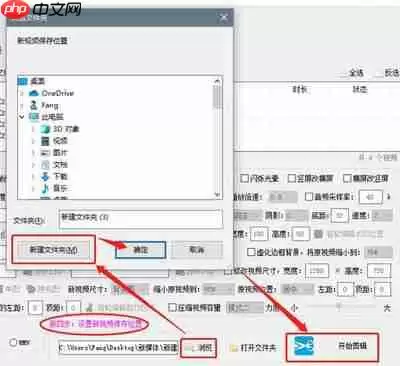
Task: Select the OneDrive cloud icon in folder tree
Action: pyautogui.click(x=34, y=93)
